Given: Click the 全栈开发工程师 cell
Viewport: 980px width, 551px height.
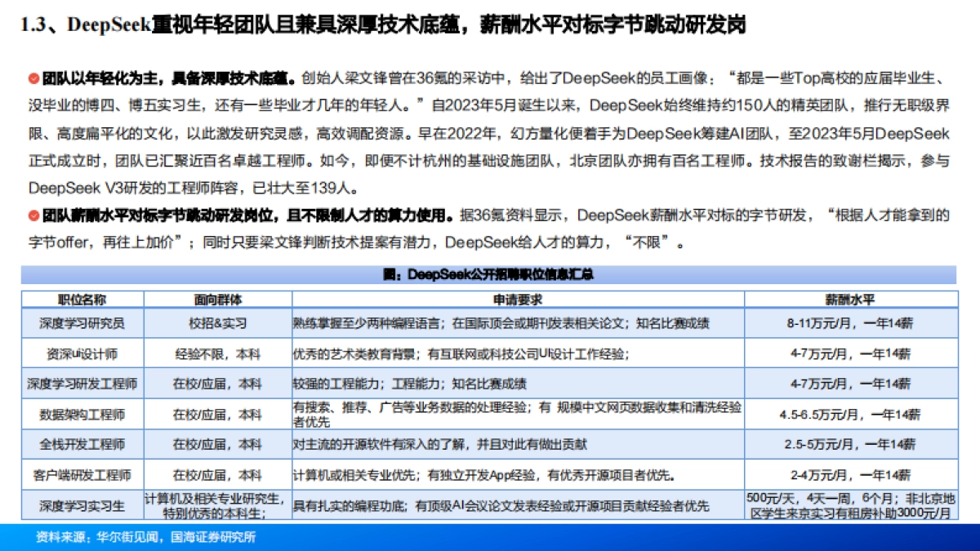Looking at the screenshot, I should pyautogui.click(x=84, y=444).
